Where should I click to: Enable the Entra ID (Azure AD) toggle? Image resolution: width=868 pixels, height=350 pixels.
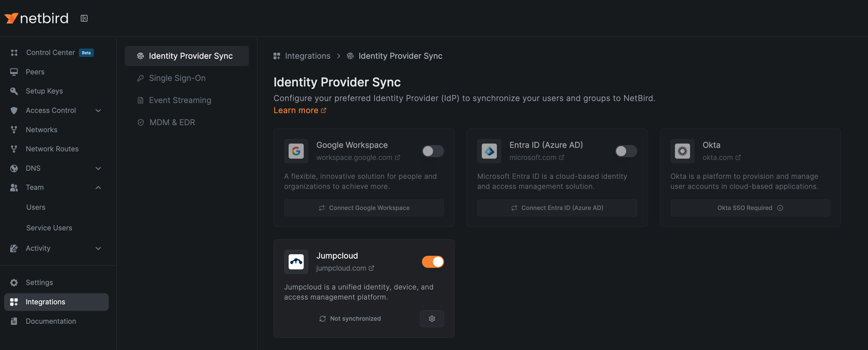(x=625, y=151)
